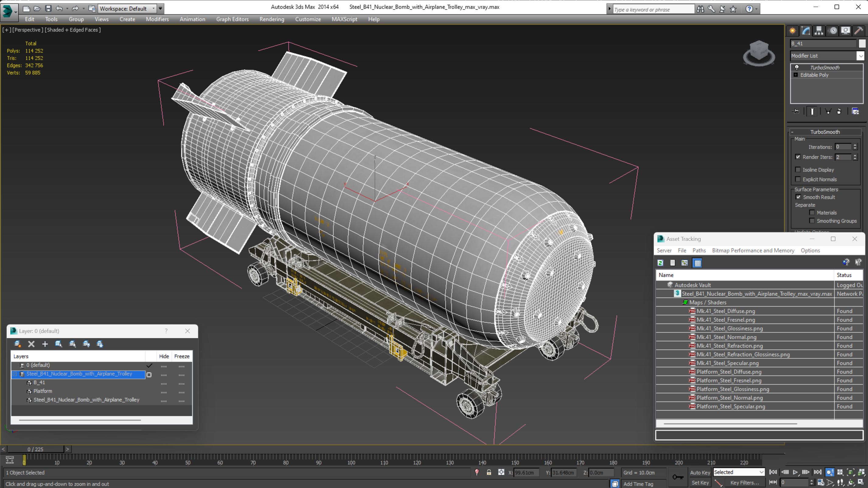This screenshot has height=488, width=868.
Task: Collapse the TurboSmooth rollout
Action: point(793,132)
